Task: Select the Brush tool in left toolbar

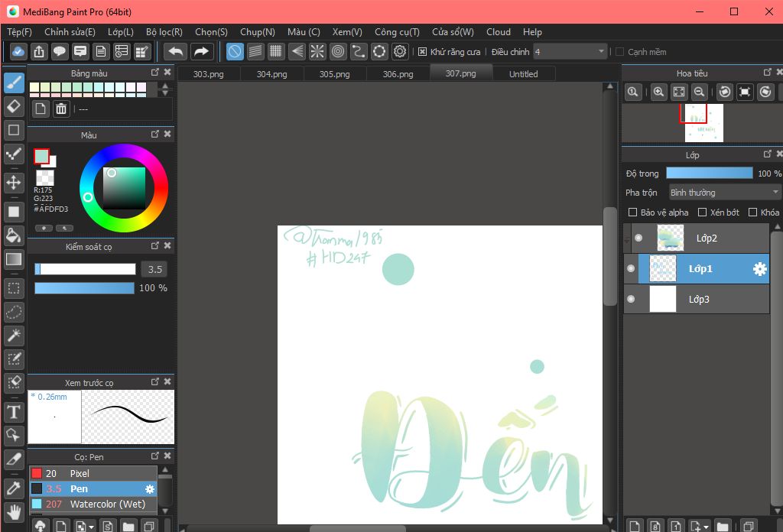Action: 14,83
